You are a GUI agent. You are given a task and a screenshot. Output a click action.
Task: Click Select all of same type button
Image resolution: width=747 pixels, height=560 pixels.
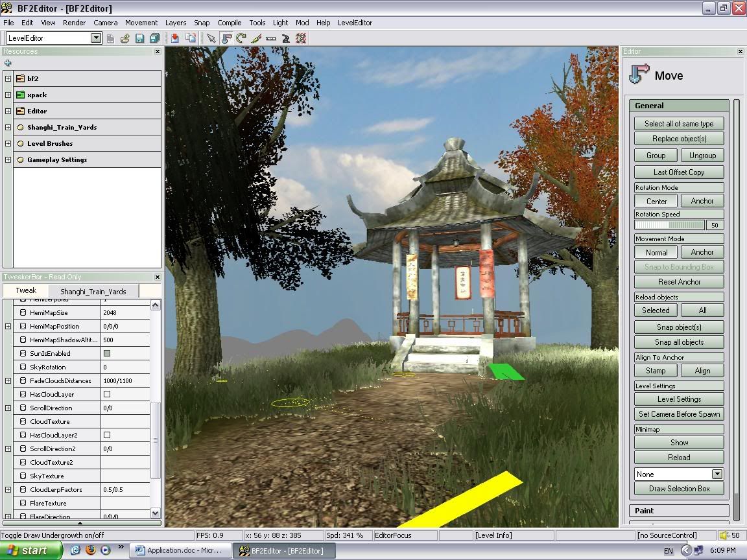pyautogui.click(x=679, y=124)
